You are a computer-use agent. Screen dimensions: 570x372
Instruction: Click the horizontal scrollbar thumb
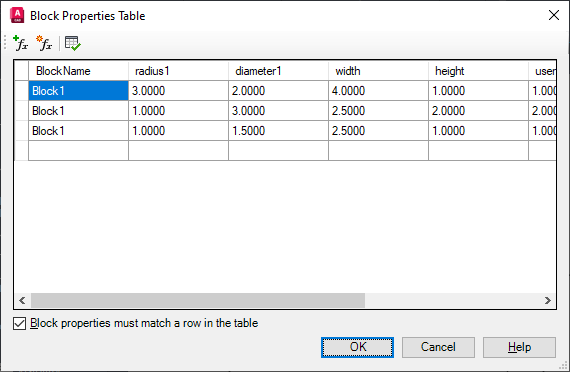(x=198, y=300)
